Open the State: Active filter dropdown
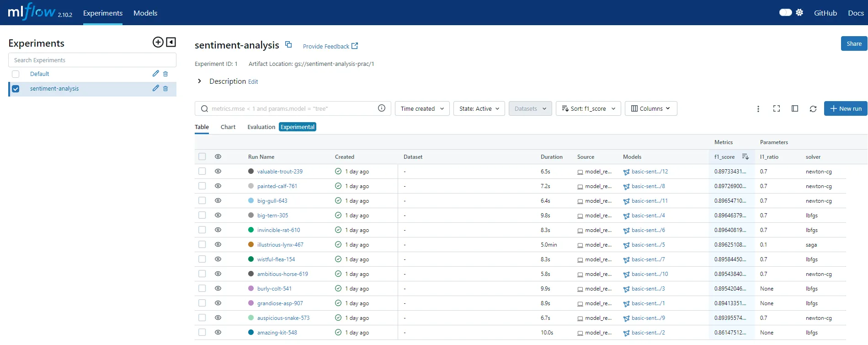The height and width of the screenshot is (345, 868). coord(479,109)
